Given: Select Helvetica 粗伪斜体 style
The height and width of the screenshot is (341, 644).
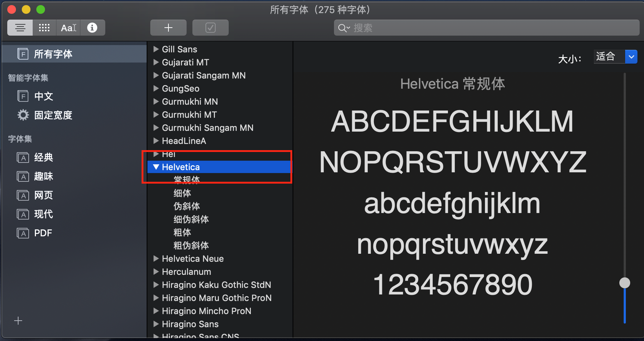Looking at the screenshot, I should 191,245.
